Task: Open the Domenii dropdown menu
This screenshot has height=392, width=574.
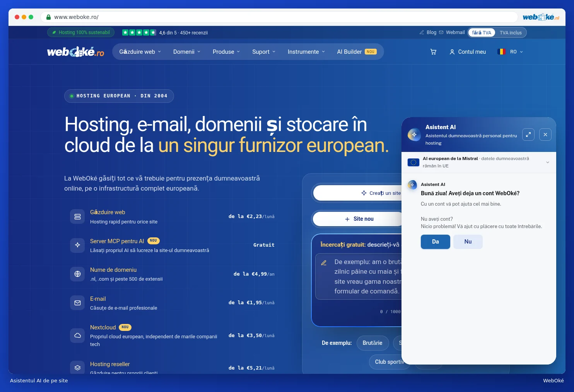Action: 187,52
